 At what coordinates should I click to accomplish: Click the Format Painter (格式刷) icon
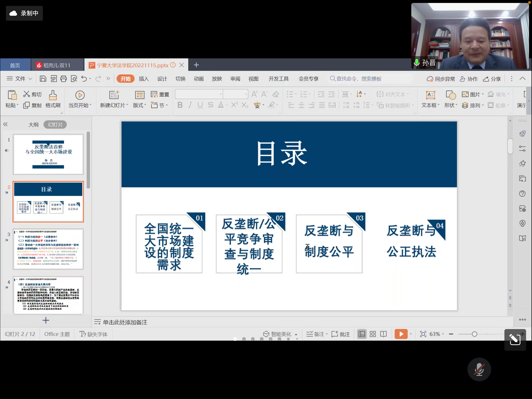click(53, 96)
